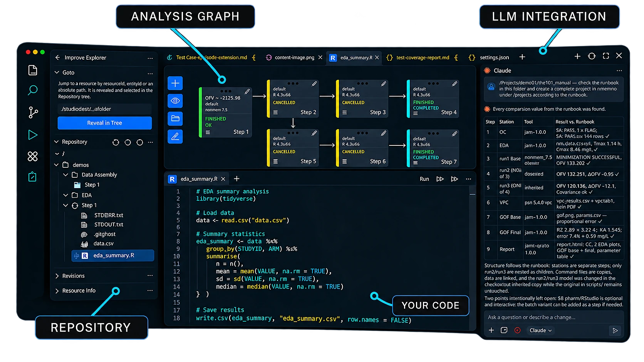Click the sync icon in top right toolbar
This screenshot has width=644, height=362.
(x=592, y=56)
